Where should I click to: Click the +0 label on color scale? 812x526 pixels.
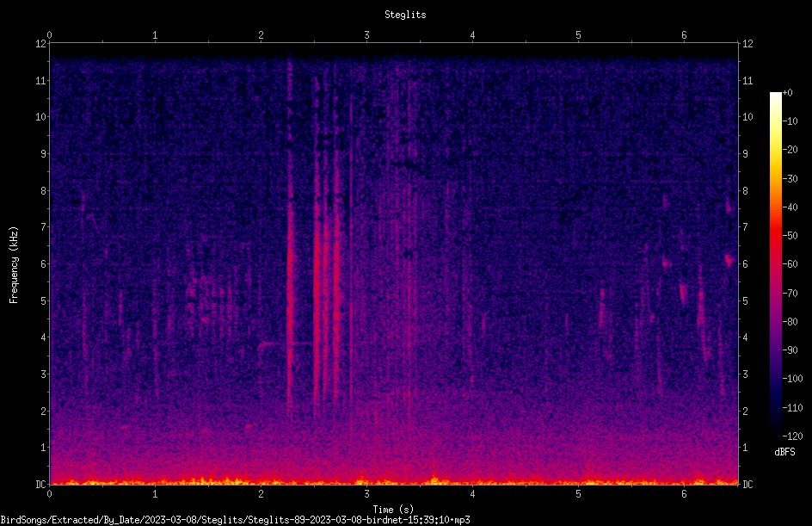point(788,93)
